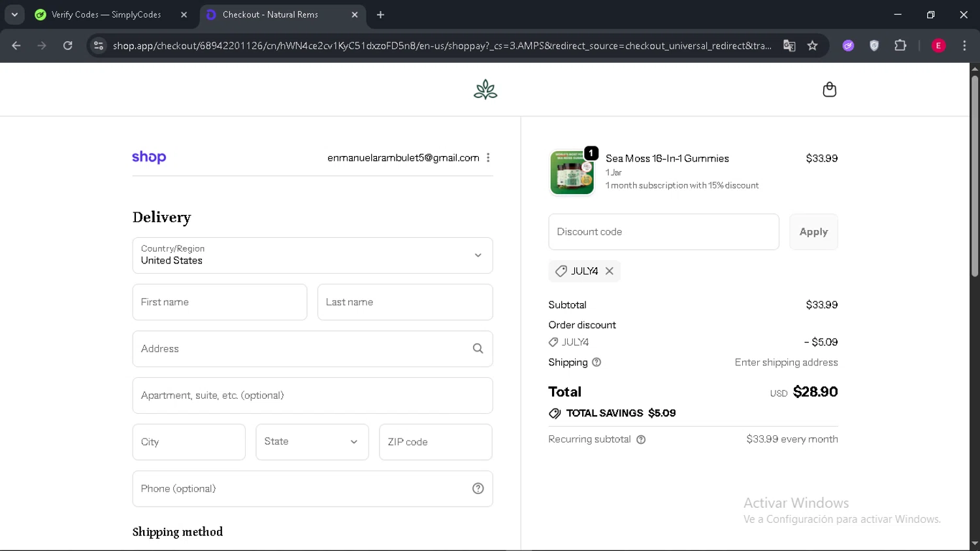The image size is (980, 551).
Task: Open account options three-dot menu beside email
Action: 488,158
